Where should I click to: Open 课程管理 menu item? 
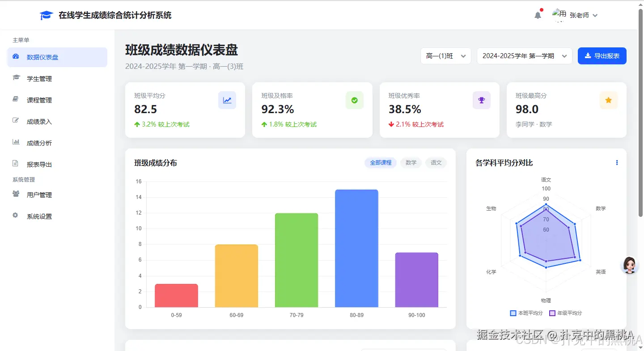coord(57,100)
